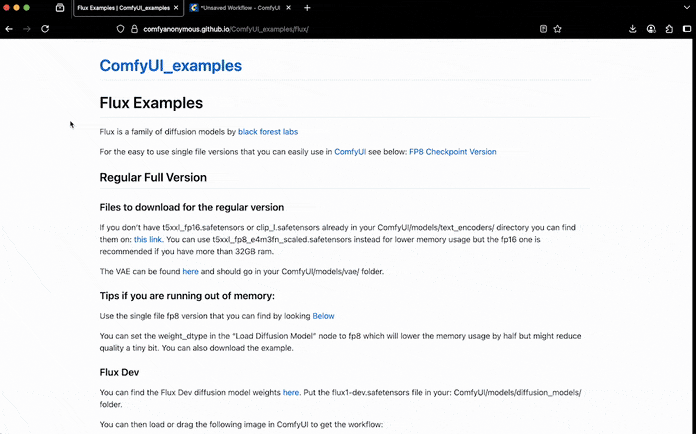Open the Firefox View icon
This screenshot has height=434, width=696.
pyautogui.click(x=60, y=8)
